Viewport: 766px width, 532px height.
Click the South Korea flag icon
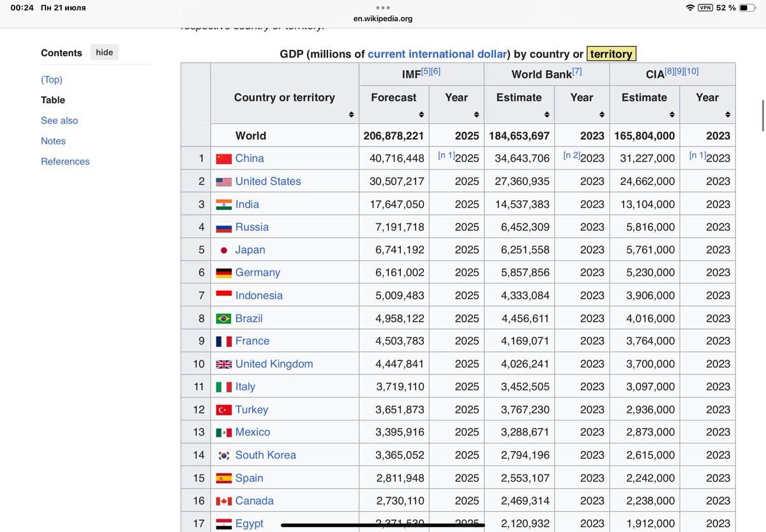point(223,455)
